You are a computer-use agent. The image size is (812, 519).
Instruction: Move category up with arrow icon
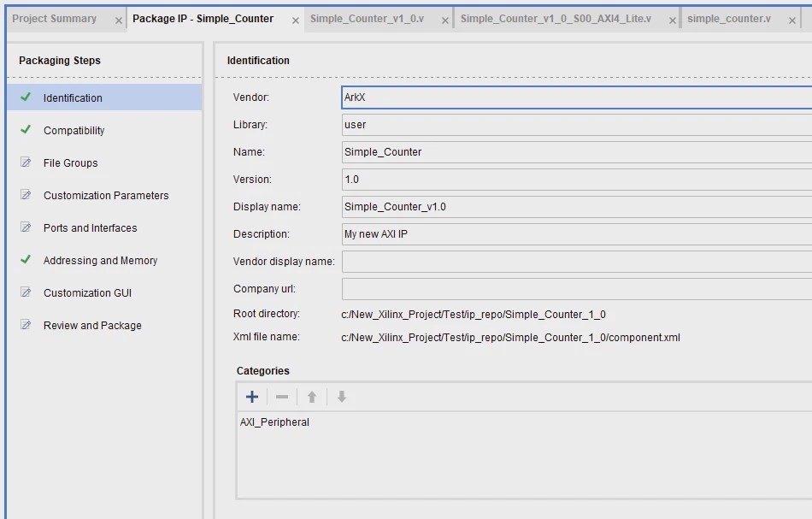click(312, 397)
